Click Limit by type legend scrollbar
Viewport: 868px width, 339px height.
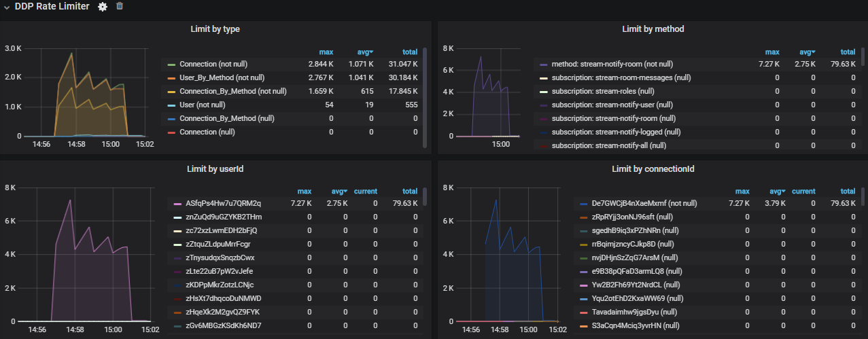425,97
